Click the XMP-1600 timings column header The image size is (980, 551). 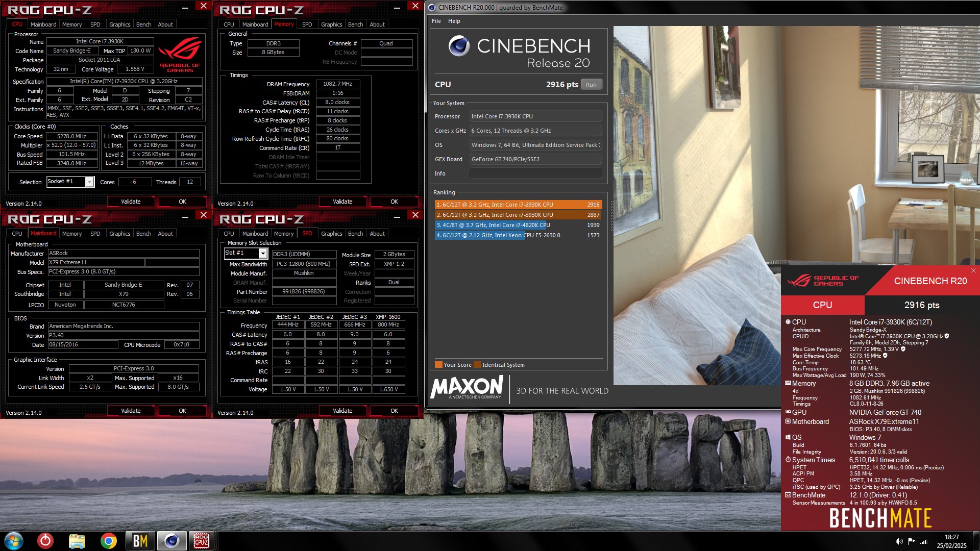point(388,317)
